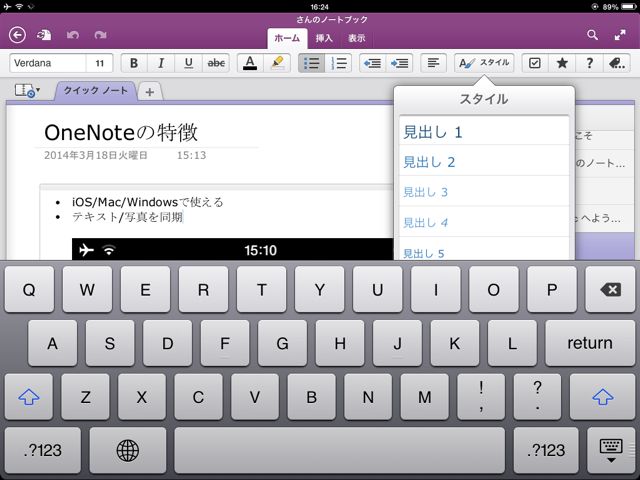Enter full screen mode
Screen dimensions: 640x480
point(620,35)
